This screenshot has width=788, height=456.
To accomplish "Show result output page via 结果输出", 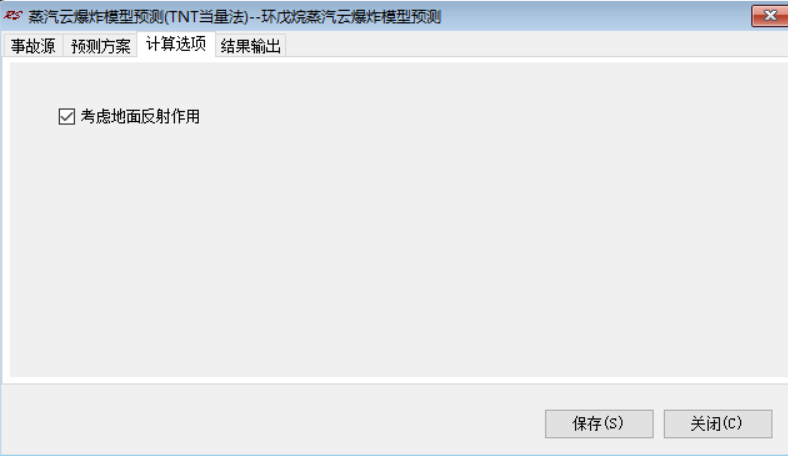I will pos(250,46).
